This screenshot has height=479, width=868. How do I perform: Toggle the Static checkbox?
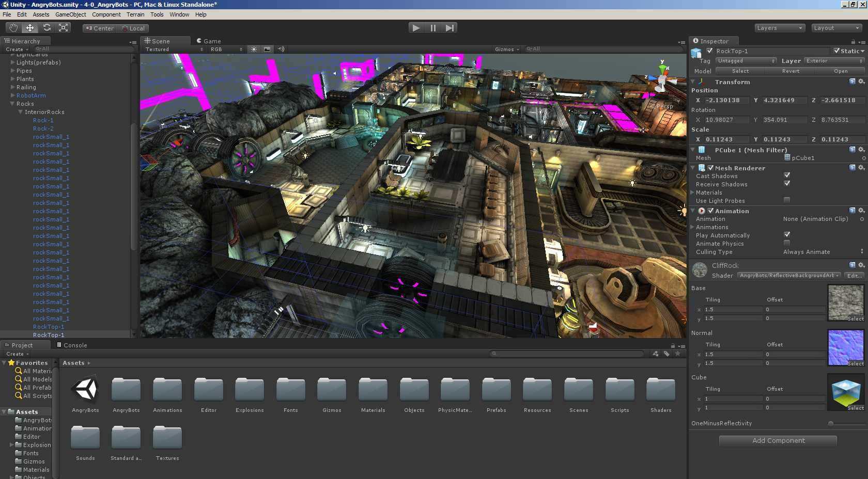point(836,51)
